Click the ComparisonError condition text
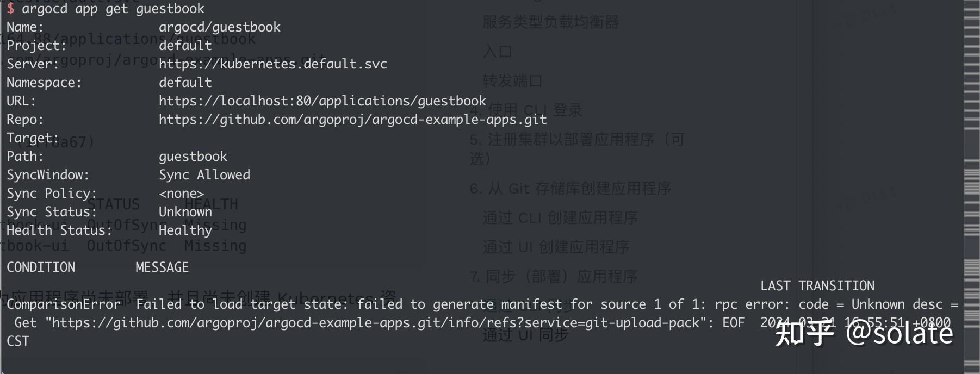 pos(64,304)
